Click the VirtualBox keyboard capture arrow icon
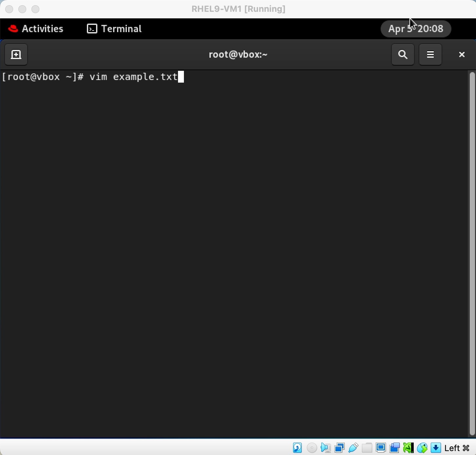476x455 pixels. pos(436,447)
